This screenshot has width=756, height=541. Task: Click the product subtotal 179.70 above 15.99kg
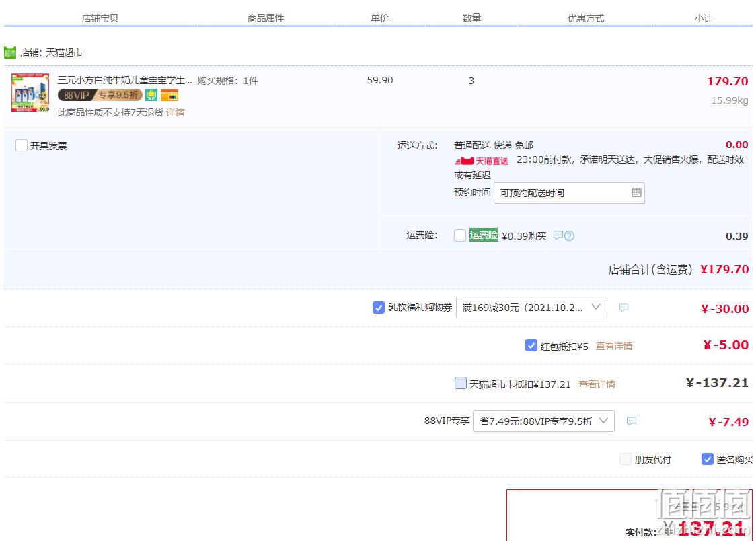pyautogui.click(x=728, y=81)
